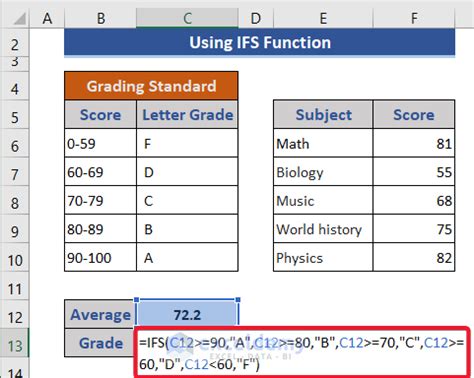This screenshot has height=378, width=474.
Task: Select the 'Physics' subject cell
Action: click(x=323, y=258)
